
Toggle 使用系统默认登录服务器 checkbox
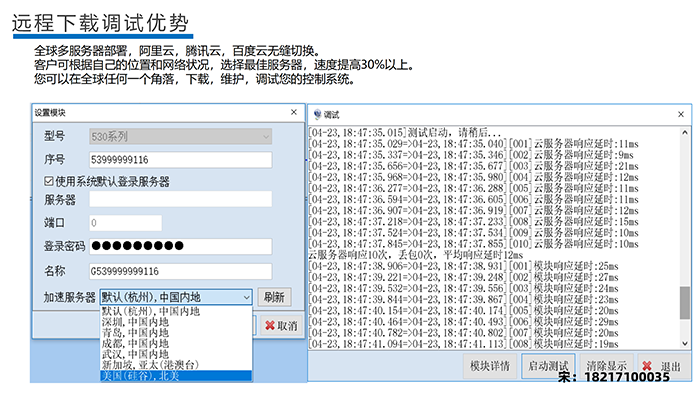coord(49,181)
